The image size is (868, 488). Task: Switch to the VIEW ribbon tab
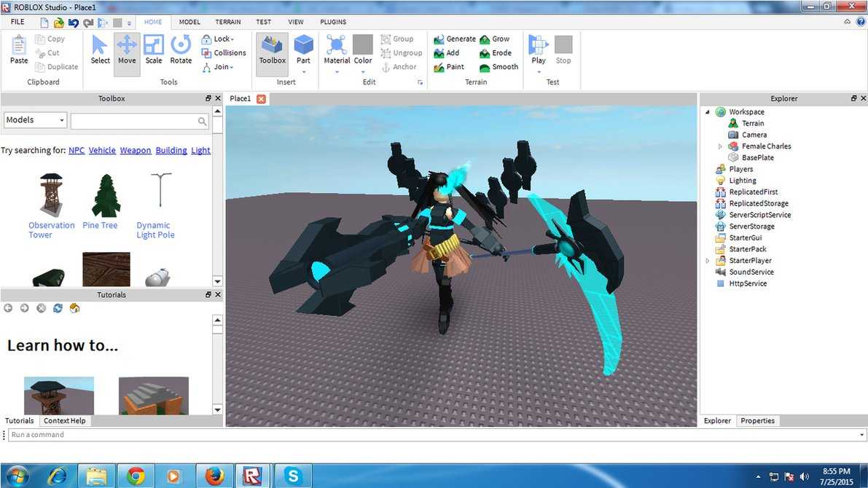(x=296, y=22)
